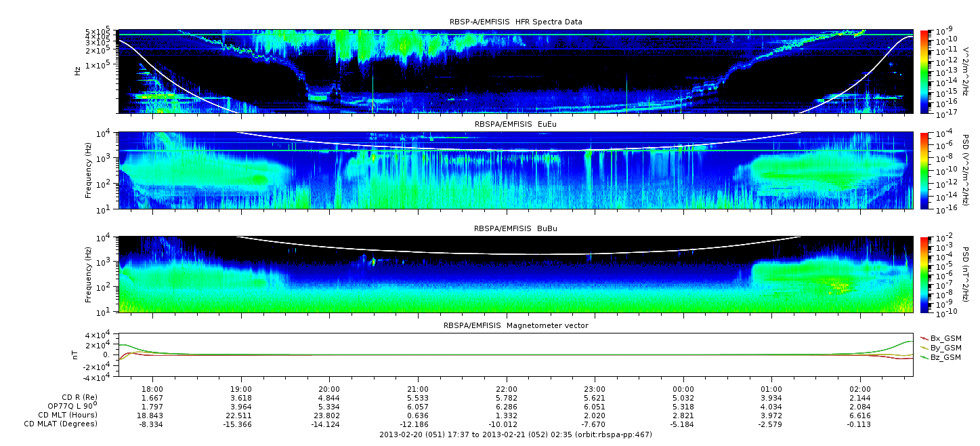The image size is (980, 446).
Task: Click the 02:00 time axis tick label
Action: [860, 389]
